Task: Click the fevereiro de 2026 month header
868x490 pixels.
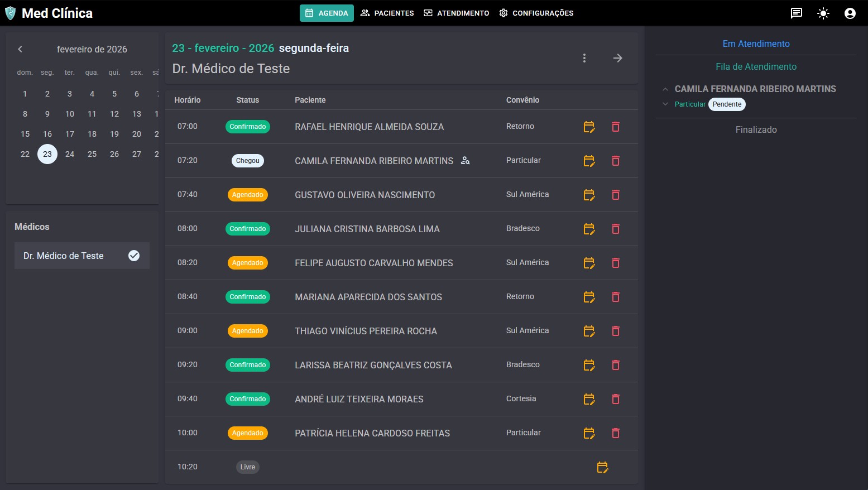Action: (x=92, y=49)
